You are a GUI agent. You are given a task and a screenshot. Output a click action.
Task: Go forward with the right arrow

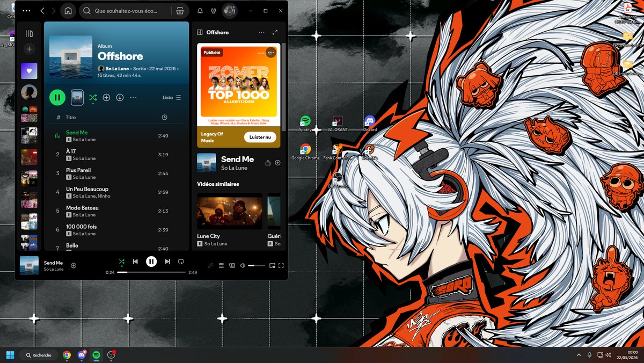pyautogui.click(x=54, y=11)
